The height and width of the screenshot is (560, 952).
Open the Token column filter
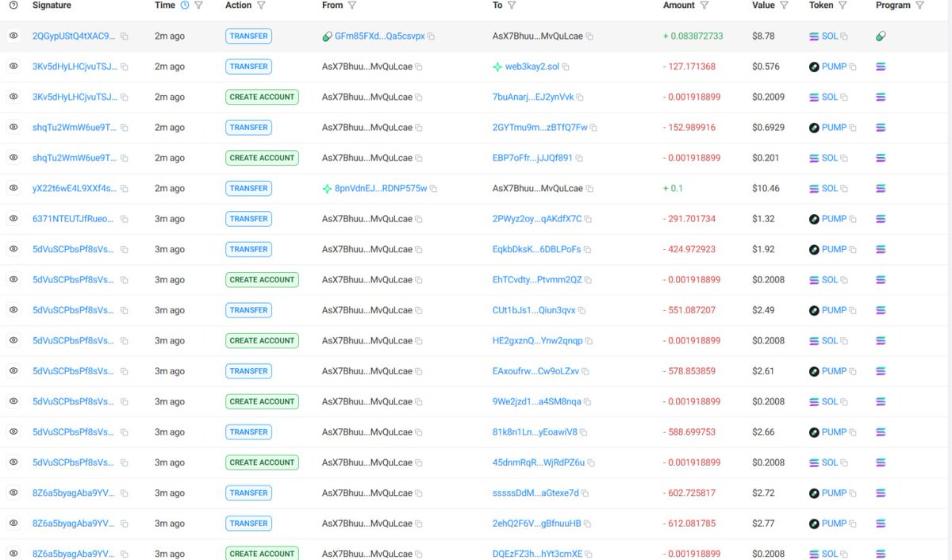click(x=843, y=6)
